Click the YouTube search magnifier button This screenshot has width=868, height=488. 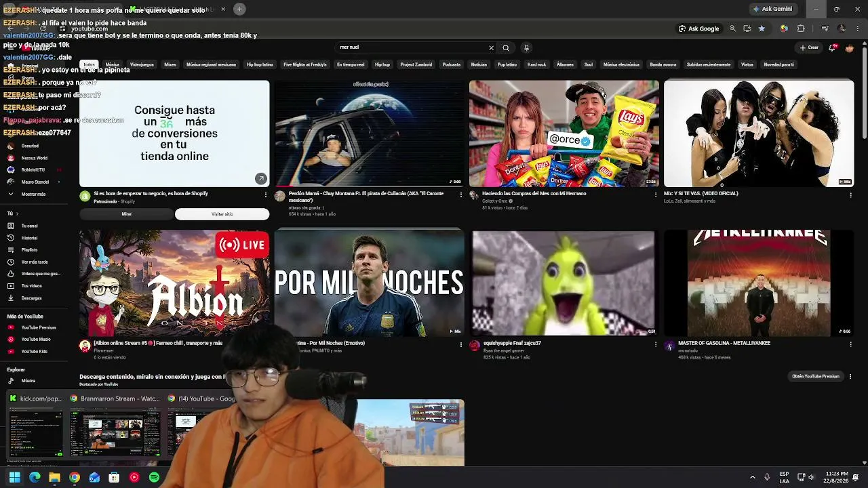(505, 48)
